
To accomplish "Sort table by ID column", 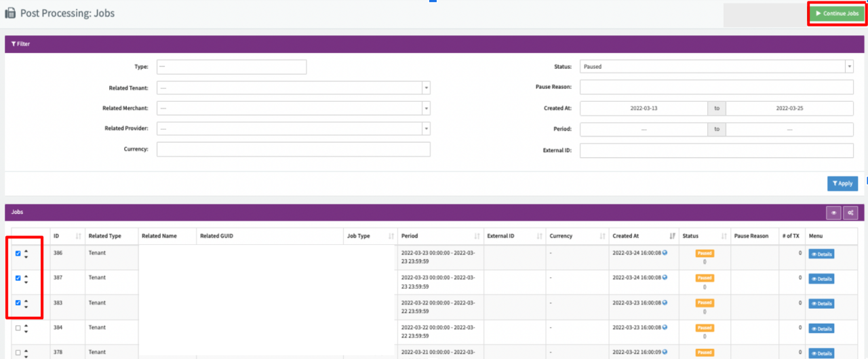I will [78, 236].
